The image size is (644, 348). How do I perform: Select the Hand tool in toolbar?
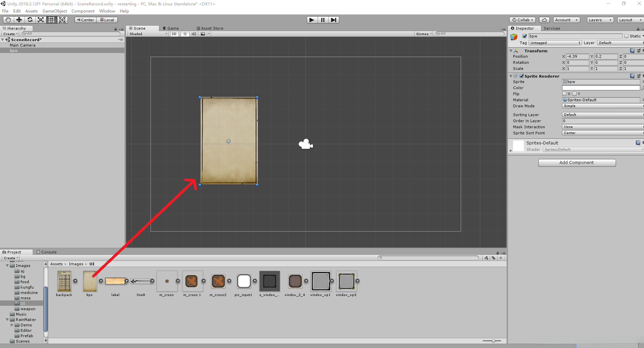[8, 20]
